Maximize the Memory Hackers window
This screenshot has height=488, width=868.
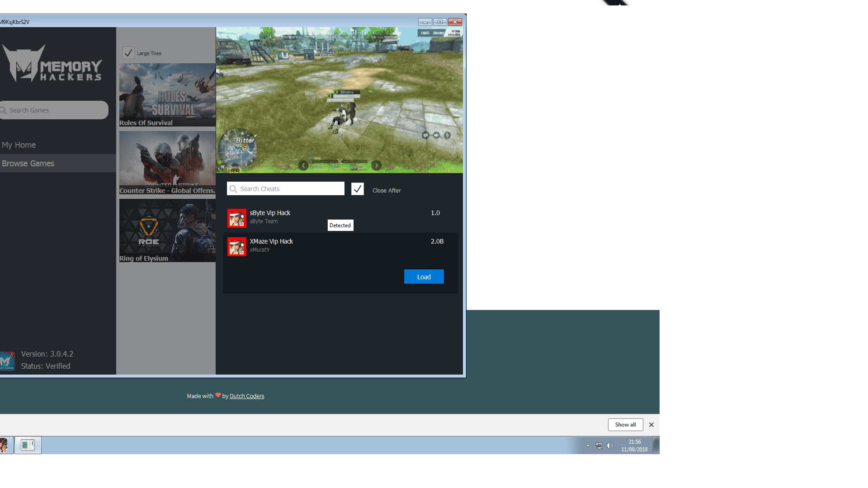(440, 22)
